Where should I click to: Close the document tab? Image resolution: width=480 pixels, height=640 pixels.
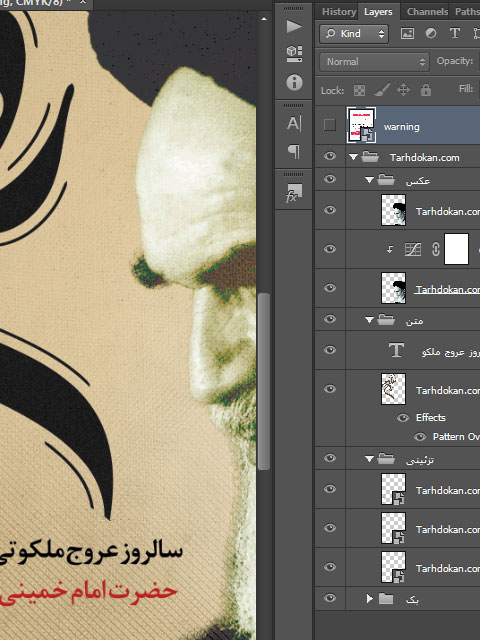pyautogui.click(x=83, y=2)
